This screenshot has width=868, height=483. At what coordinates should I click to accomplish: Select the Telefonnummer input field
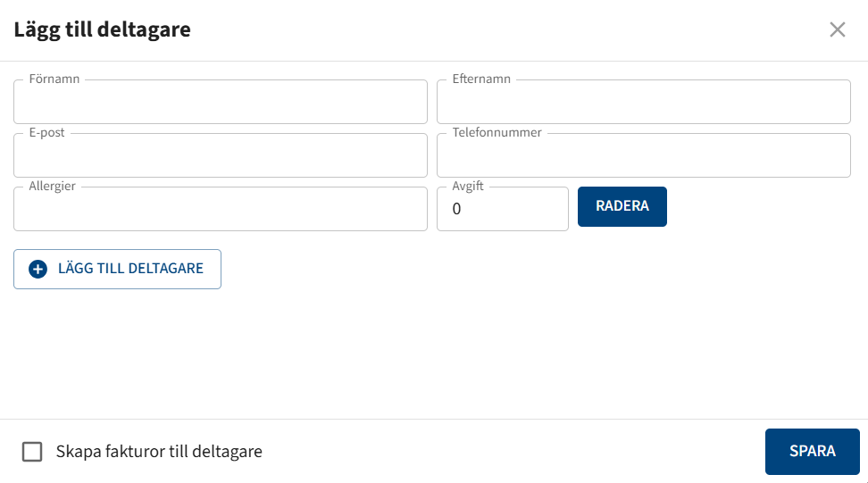643,156
